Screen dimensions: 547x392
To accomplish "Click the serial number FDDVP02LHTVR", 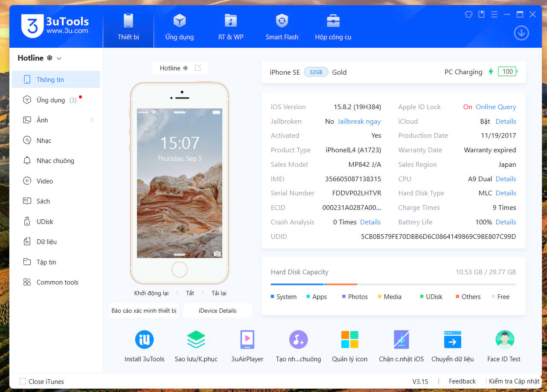I will (x=357, y=193).
